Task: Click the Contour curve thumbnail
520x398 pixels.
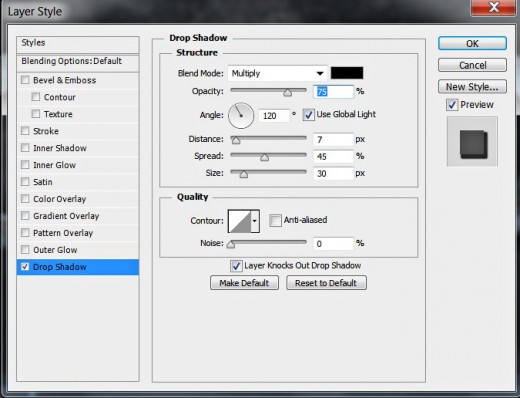Action: 239,221
